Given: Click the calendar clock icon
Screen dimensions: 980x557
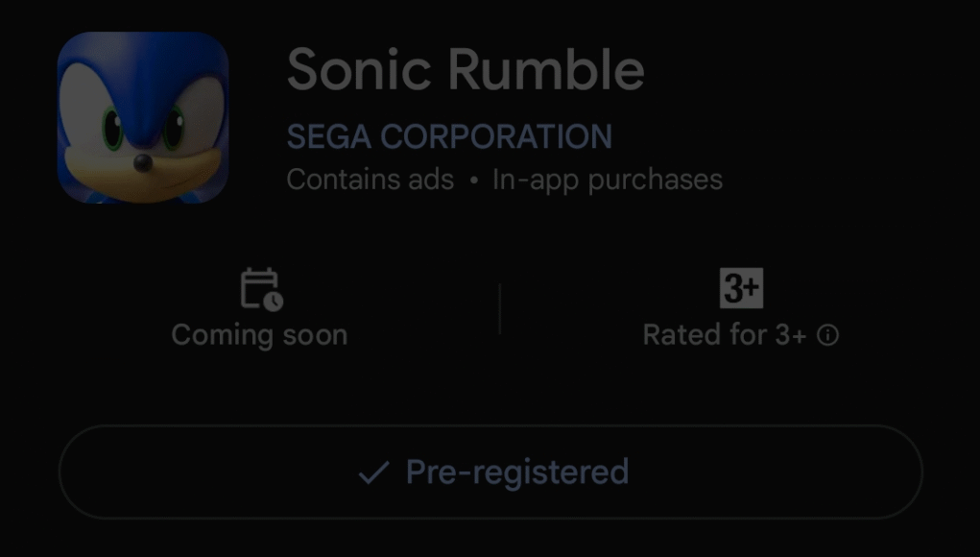Looking at the screenshot, I should click(260, 289).
